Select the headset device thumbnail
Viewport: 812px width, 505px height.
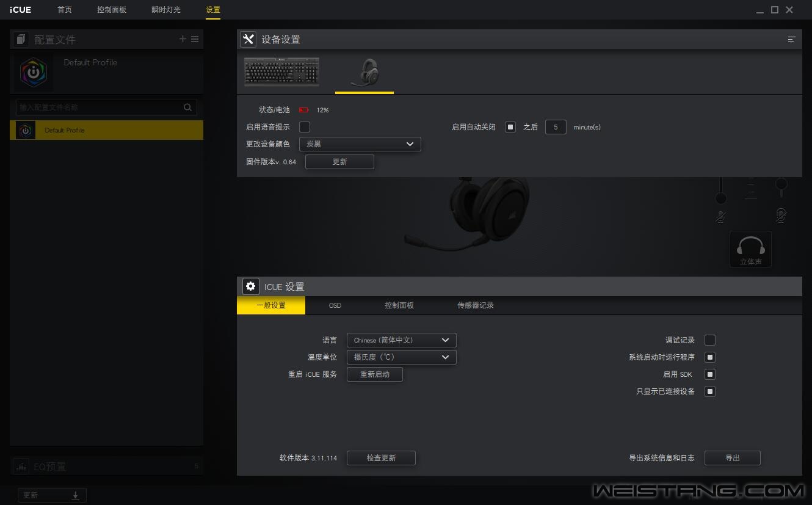(x=364, y=73)
